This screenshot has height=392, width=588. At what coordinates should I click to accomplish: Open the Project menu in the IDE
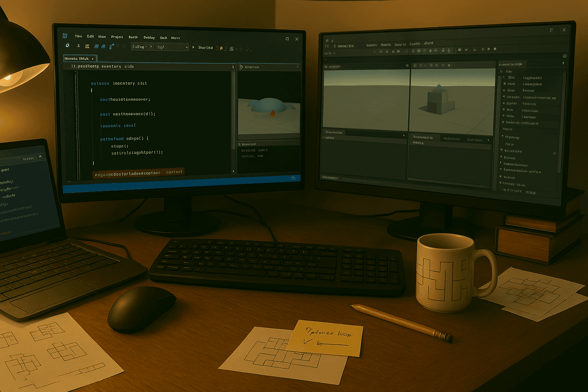pos(117,37)
